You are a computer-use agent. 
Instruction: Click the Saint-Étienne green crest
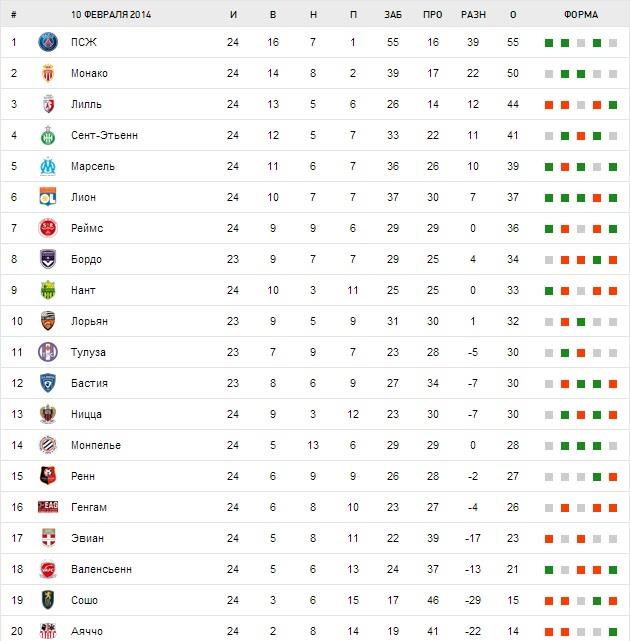(x=47, y=135)
